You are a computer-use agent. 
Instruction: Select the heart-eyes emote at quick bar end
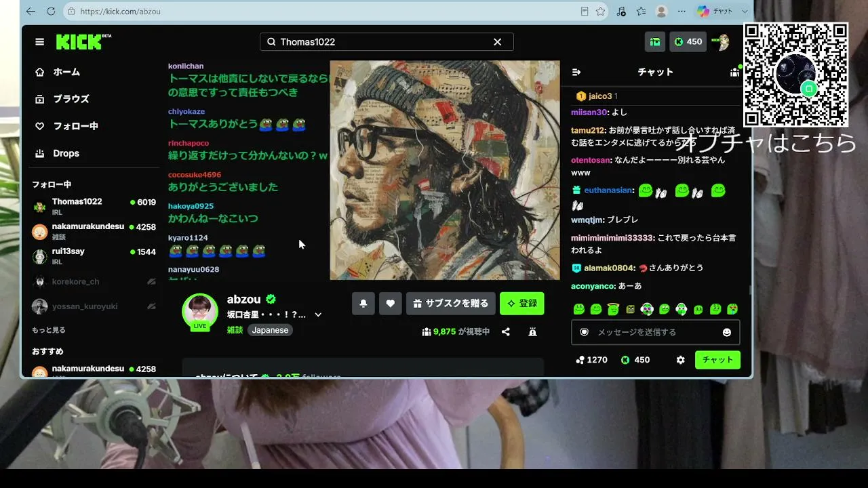(x=732, y=309)
